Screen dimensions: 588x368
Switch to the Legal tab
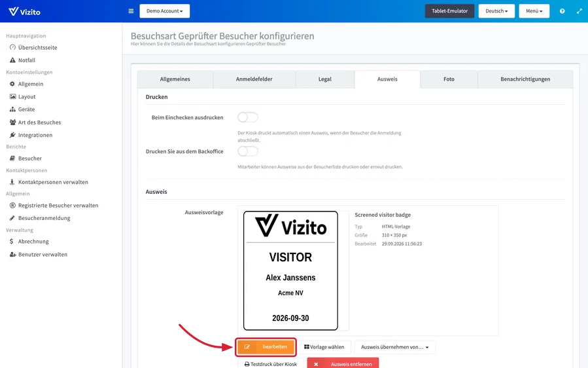click(325, 79)
